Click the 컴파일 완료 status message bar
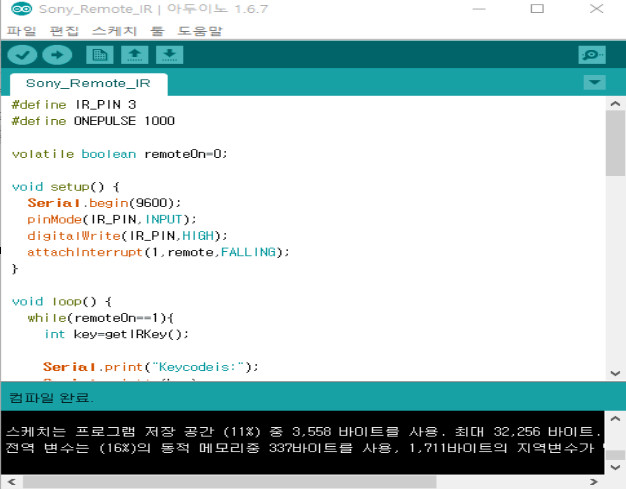 coord(300,397)
